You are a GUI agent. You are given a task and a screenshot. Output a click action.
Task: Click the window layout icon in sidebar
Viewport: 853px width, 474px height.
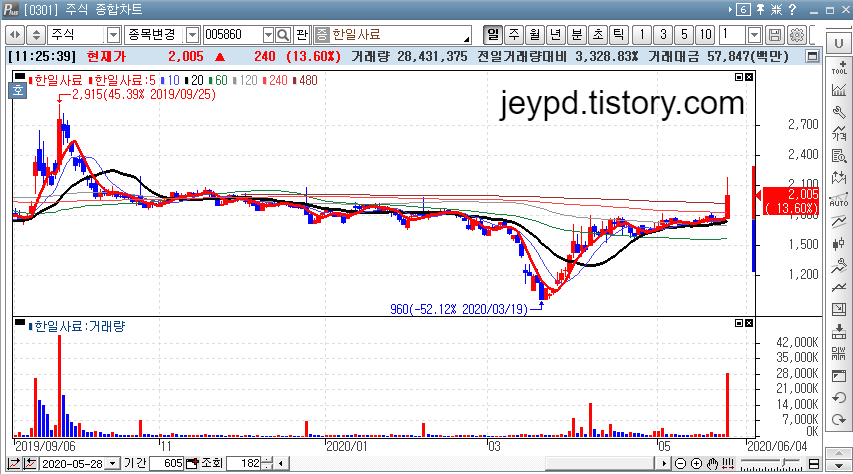pos(839,376)
